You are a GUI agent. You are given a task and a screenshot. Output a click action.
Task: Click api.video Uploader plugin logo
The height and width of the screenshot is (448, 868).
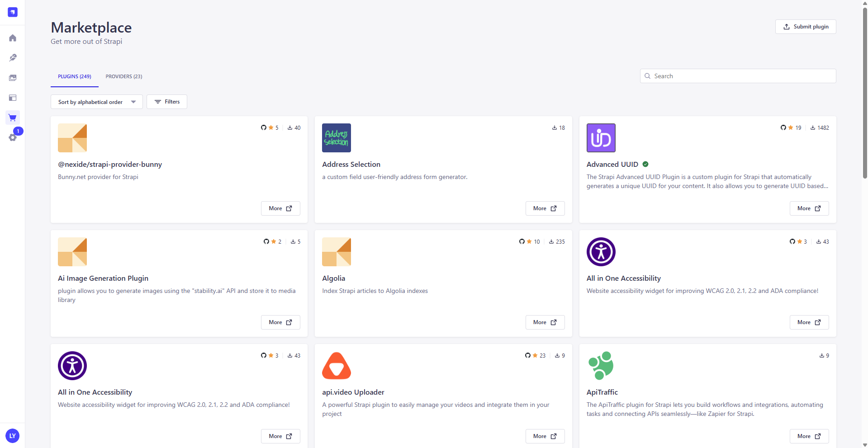pos(337,366)
